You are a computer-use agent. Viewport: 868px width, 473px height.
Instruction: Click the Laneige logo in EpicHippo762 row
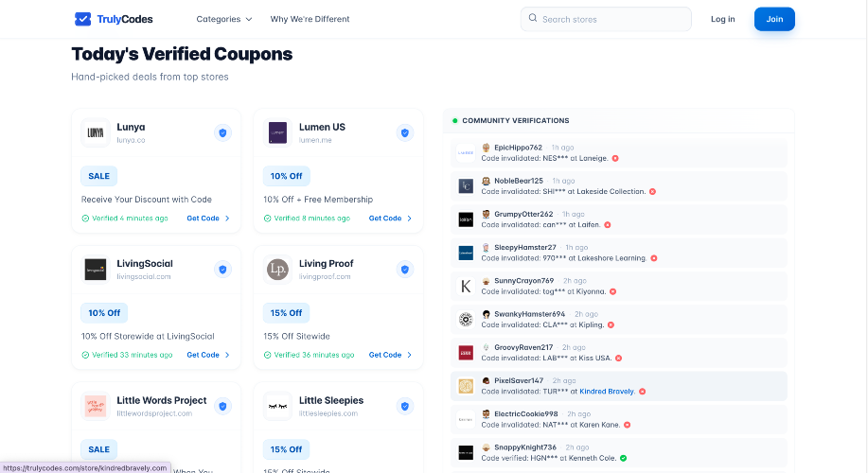pos(466,152)
